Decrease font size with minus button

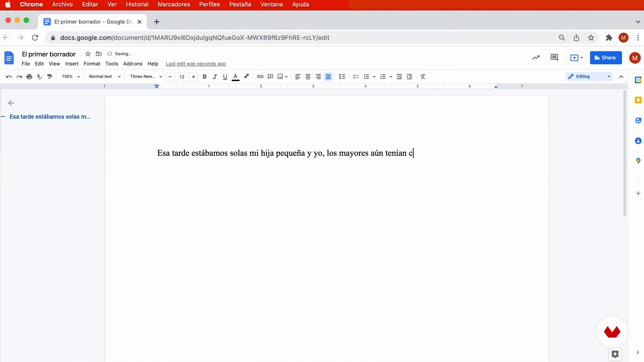(170, 77)
